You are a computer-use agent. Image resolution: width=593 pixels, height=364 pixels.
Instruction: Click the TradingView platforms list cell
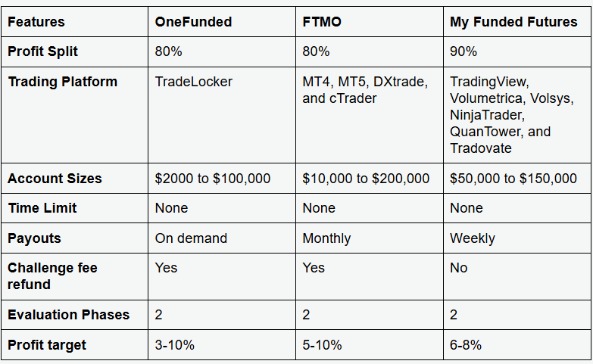500,114
